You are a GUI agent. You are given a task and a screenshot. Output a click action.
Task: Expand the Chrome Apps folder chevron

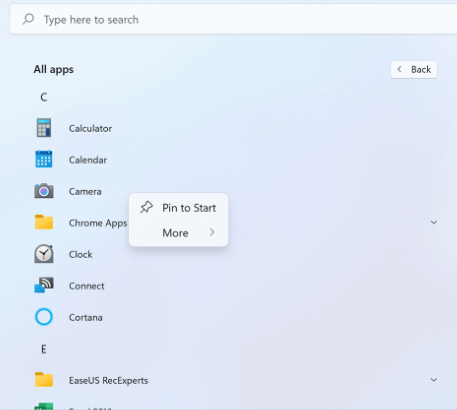(434, 222)
